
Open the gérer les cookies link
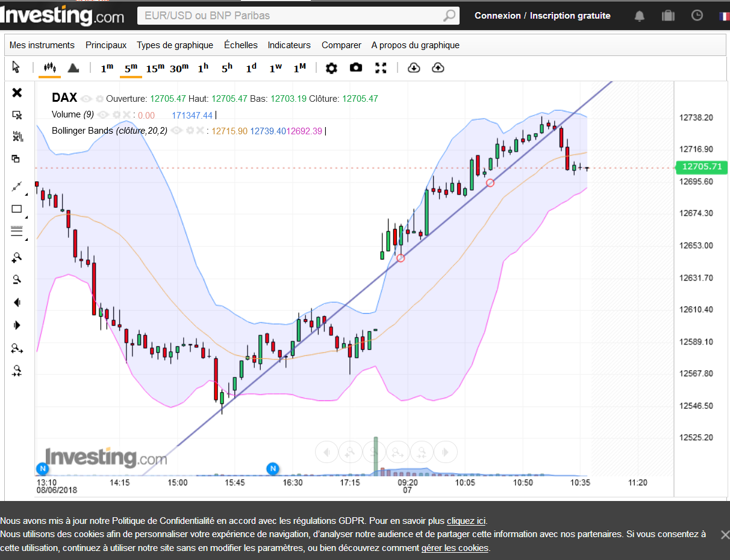click(x=455, y=547)
